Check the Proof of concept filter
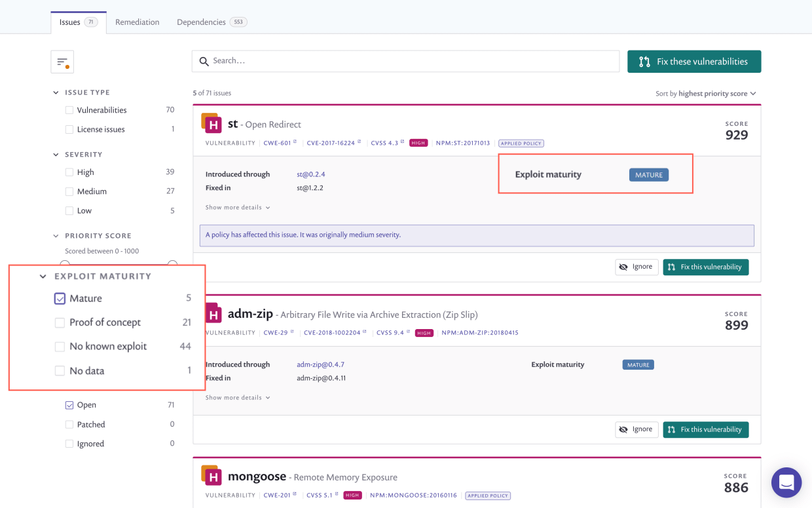 [x=60, y=322]
